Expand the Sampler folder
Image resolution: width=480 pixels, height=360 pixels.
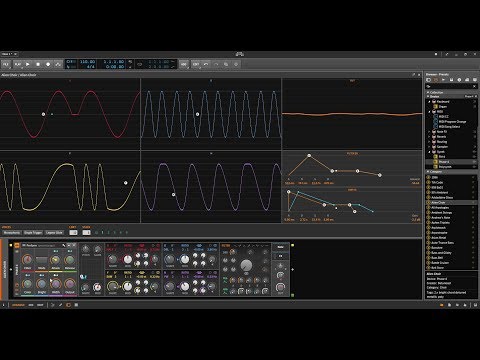click(430, 147)
